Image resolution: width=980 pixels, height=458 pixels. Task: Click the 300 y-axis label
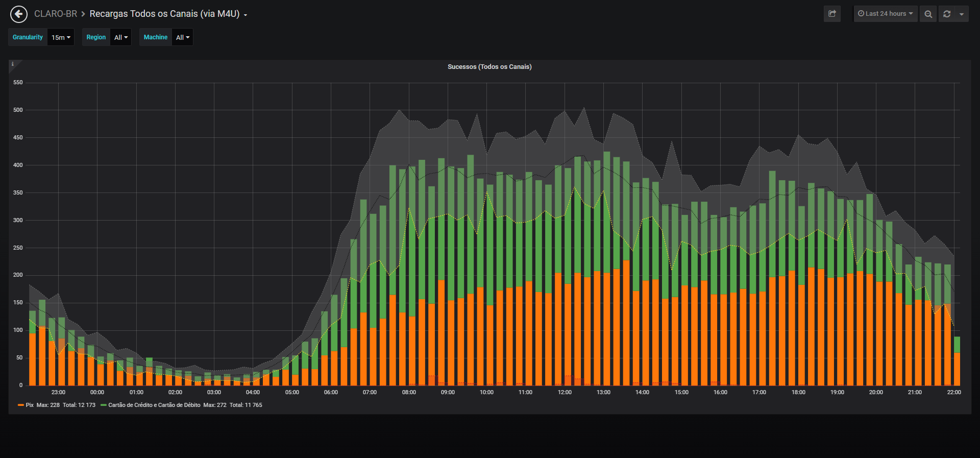[x=18, y=220]
